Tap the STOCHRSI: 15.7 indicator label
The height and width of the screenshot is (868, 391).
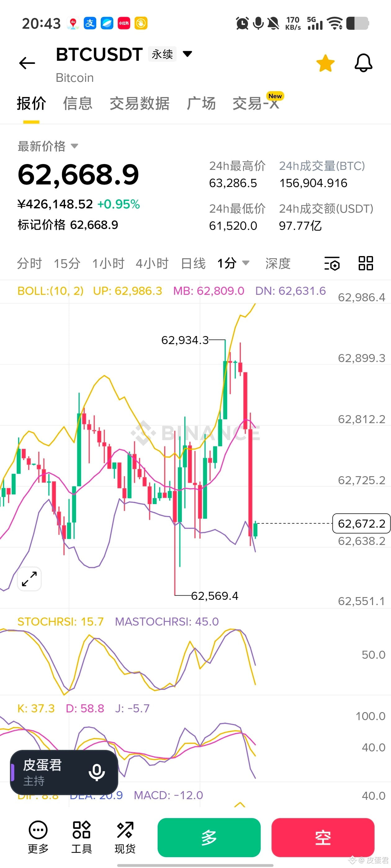[x=61, y=621]
